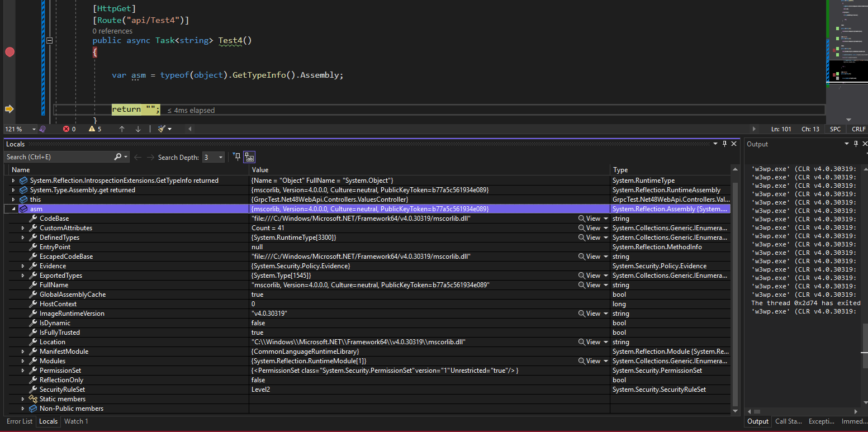Click the next issue down-arrow icon
This screenshot has height=432, width=868.
pos(137,129)
